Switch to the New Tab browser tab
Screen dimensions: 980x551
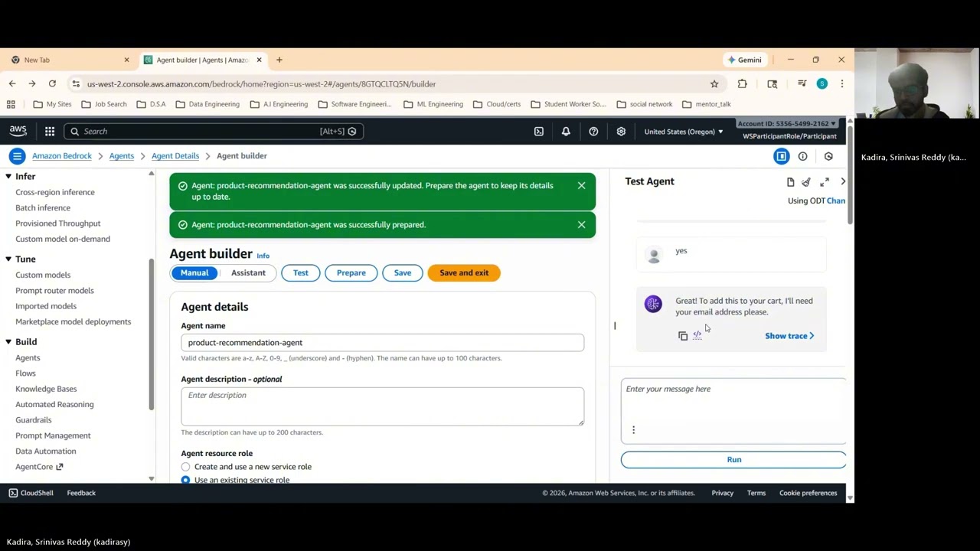(69, 60)
